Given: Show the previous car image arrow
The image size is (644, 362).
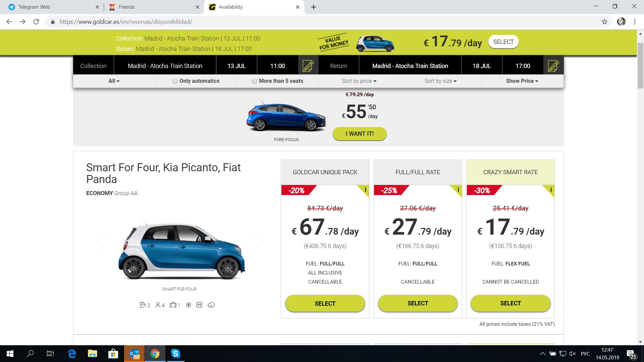Looking at the screenshot, I should (100, 241).
